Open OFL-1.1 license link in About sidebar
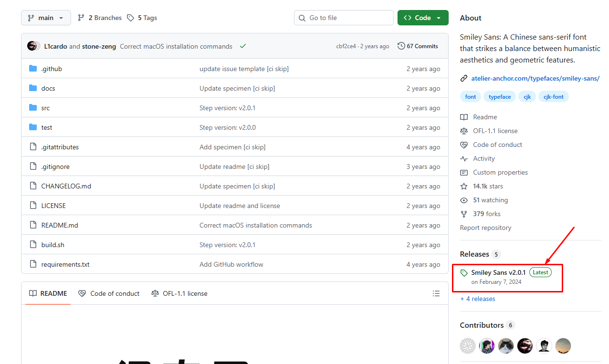The image size is (609, 364). click(x=489, y=131)
